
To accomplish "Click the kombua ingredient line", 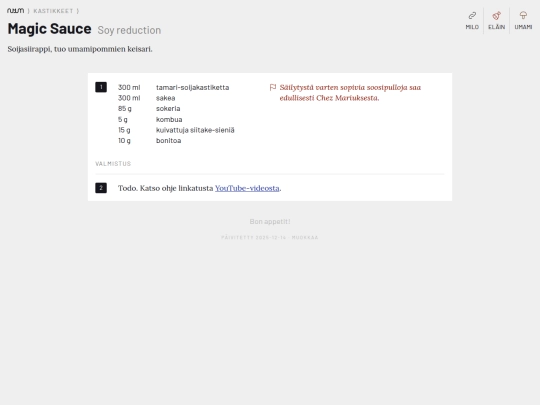I will click(x=150, y=119).
